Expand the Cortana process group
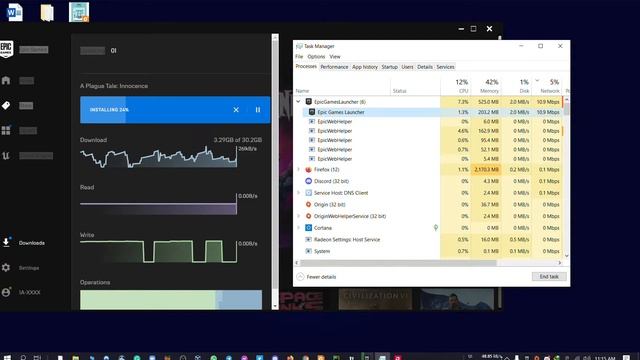The image size is (640, 360). point(298,228)
